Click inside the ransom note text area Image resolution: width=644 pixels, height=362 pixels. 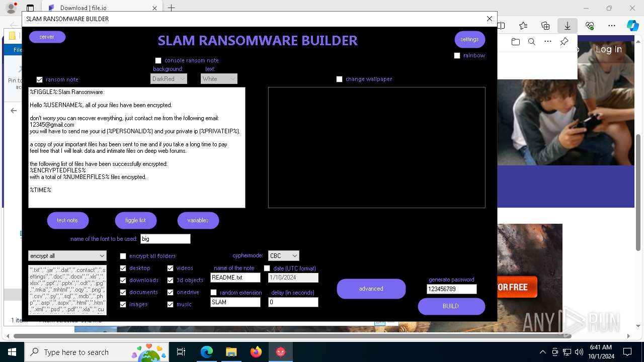(x=137, y=147)
